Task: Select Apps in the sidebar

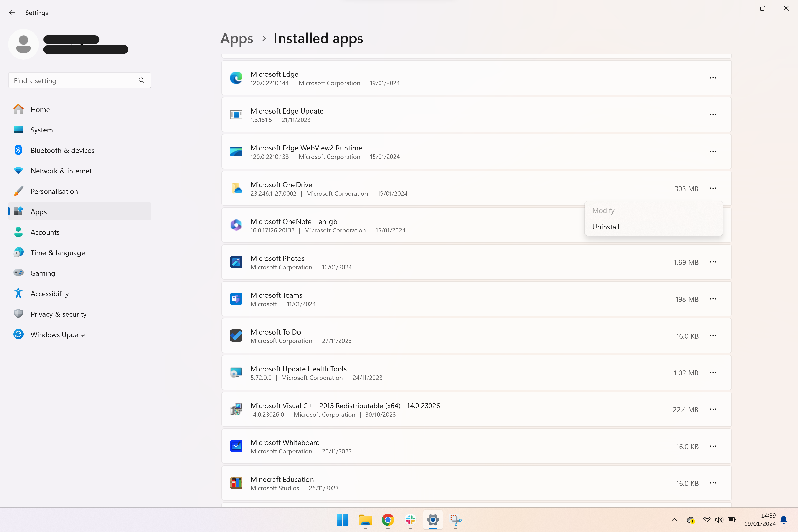Action: coord(80,212)
